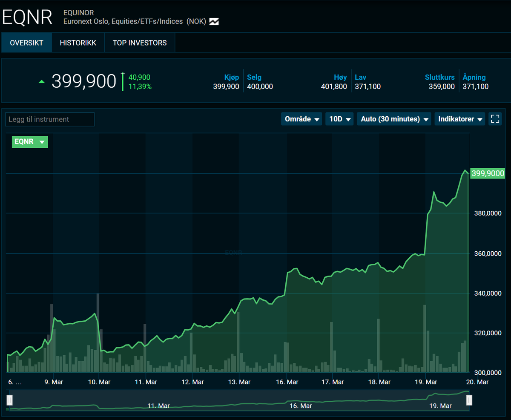Click the 13. Mar date axis label
This screenshot has width=511, height=420.
239,382
